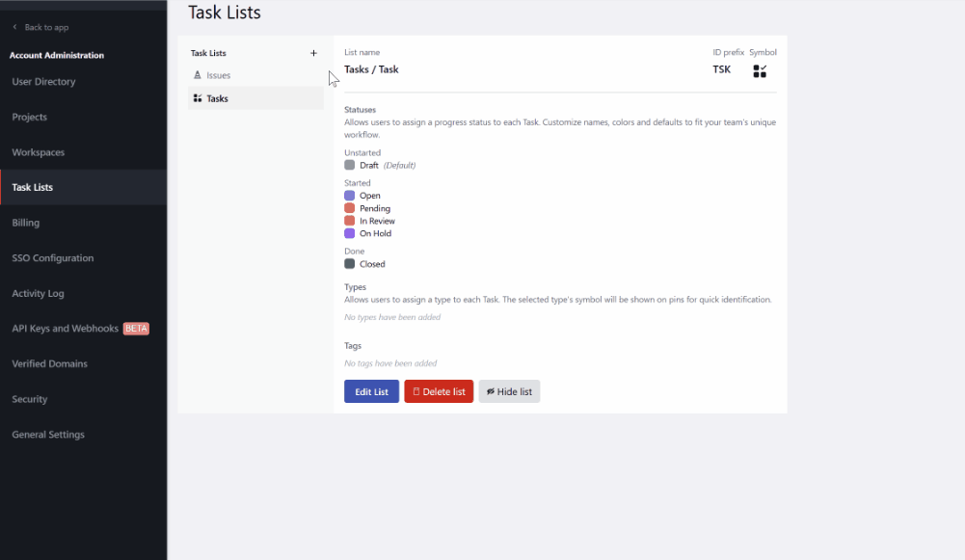Open the Edit List dialog

tap(371, 391)
